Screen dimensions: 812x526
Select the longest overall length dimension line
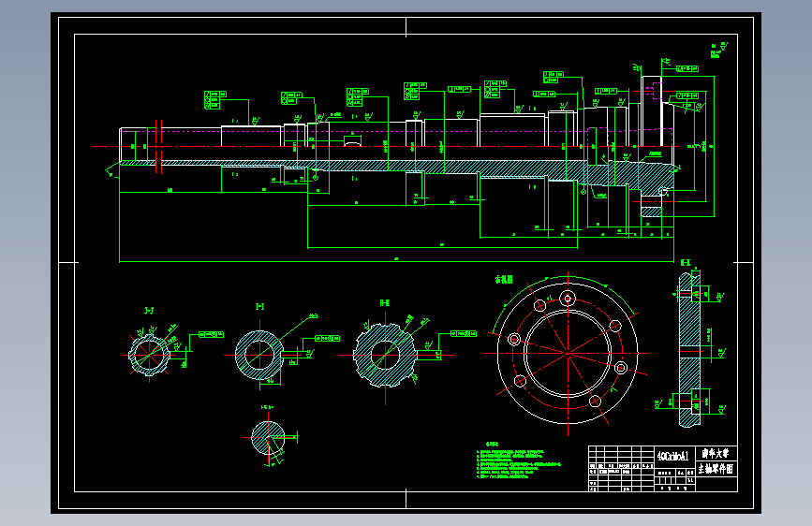[x=397, y=261]
